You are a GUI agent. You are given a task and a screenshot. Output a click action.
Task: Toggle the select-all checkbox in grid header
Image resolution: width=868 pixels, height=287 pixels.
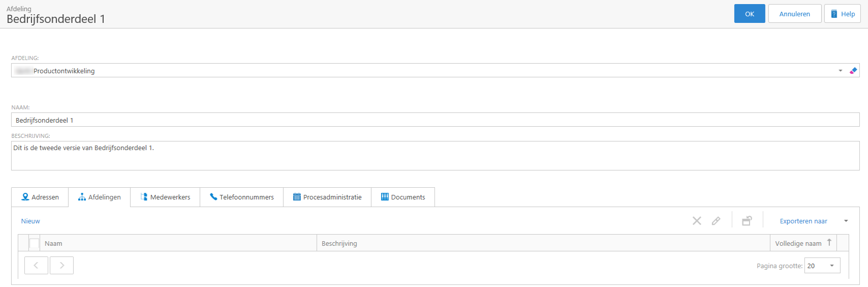[34, 244]
